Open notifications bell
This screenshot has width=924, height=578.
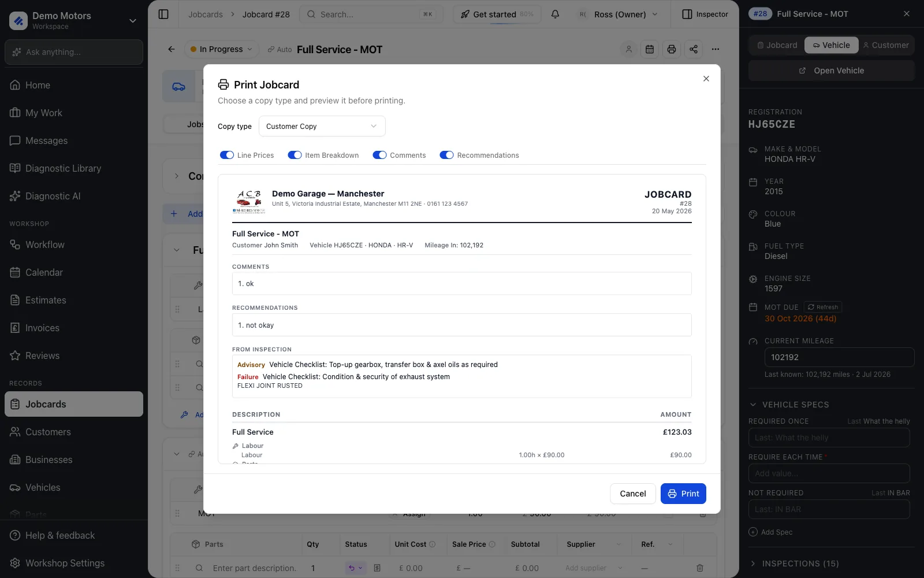pyautogui.click(x=555, y=14)
